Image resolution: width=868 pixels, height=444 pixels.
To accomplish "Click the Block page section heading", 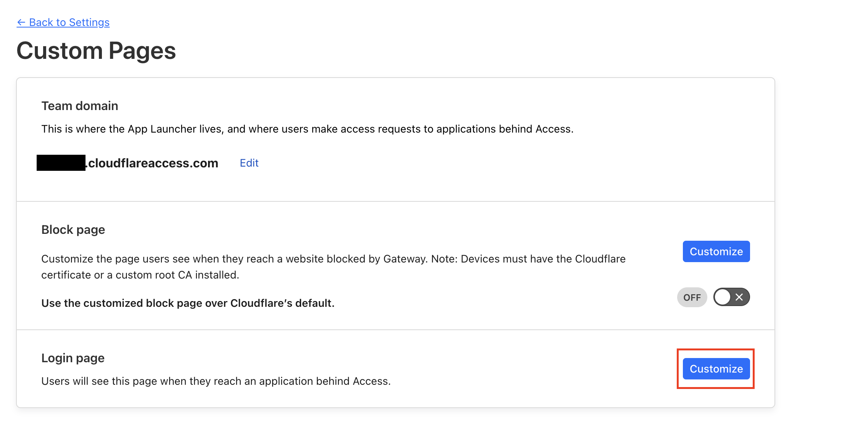I will (x=73, y=229).
